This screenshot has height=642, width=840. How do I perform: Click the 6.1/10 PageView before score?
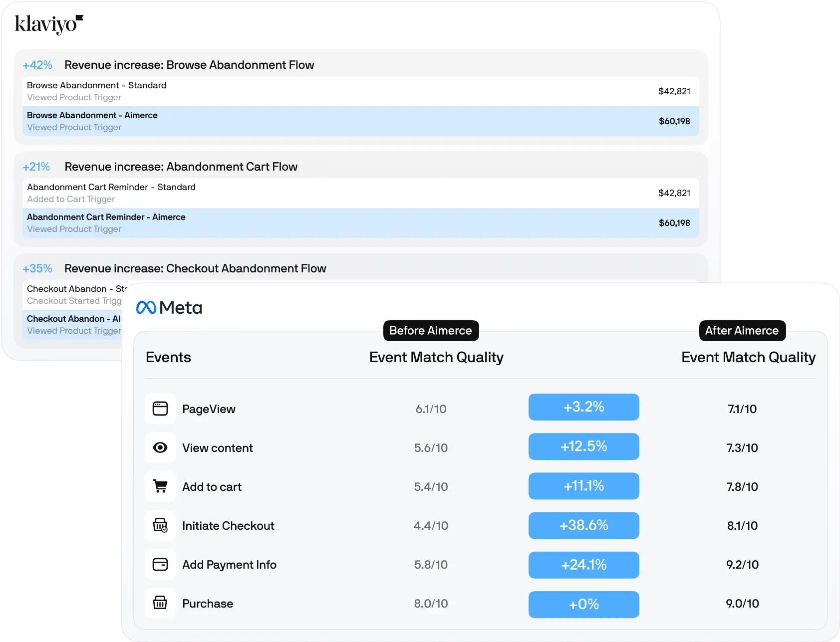(x=431, y=409)
